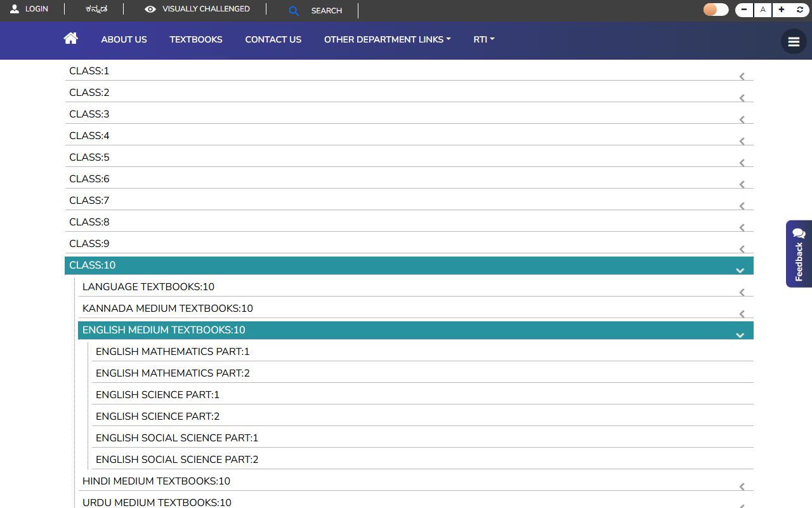812x508 pixels.
Task: Open the hamburger menu button
Action: point(794,42)
